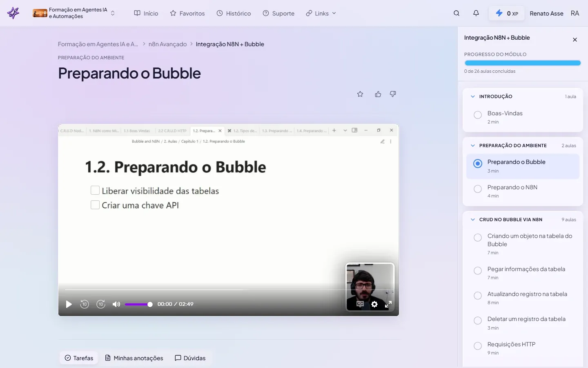The width and height of the screenshot is (588, 368).
Task: Click the video progress bar
Action: [228, 289]
